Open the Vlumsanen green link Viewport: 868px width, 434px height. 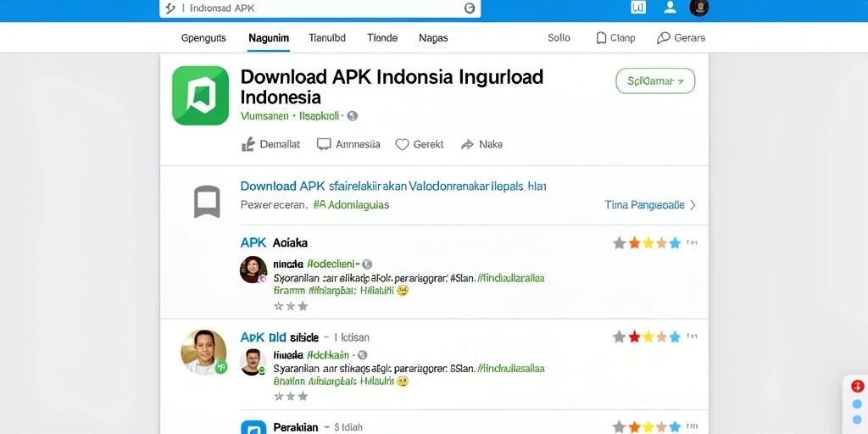(264, 115)
